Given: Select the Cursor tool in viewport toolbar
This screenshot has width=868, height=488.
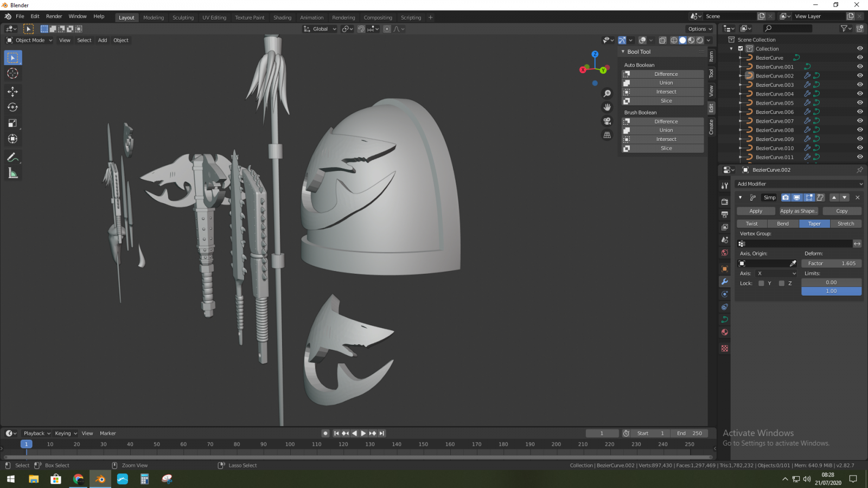Looking at the screenshot, I should click(x=12, y=73).
